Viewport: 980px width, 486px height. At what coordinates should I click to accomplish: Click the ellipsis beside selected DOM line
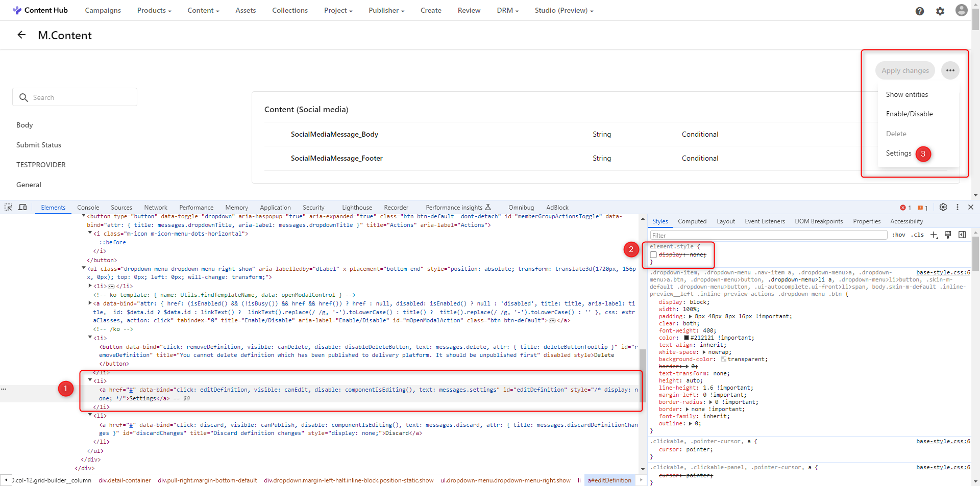click(x=4, y=389)
